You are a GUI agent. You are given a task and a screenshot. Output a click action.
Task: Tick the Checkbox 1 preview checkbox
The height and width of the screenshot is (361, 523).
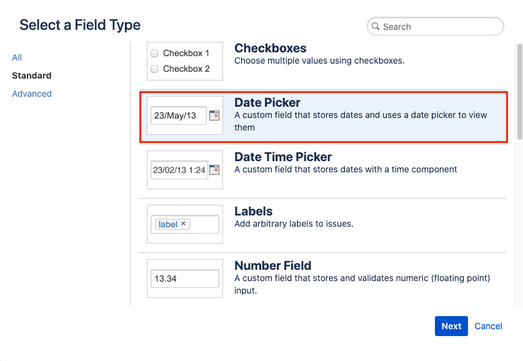[x=154, y=53]
